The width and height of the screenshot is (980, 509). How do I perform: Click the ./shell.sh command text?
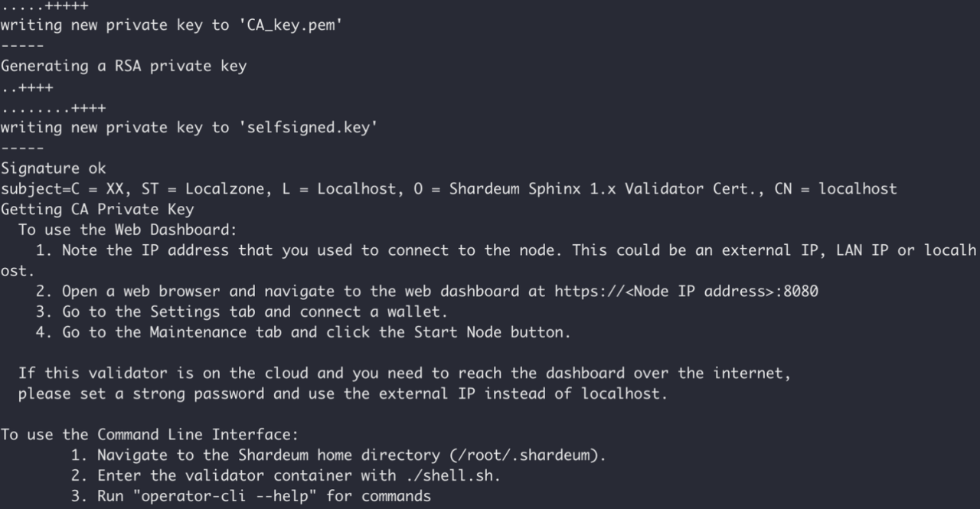pos(449,476)
